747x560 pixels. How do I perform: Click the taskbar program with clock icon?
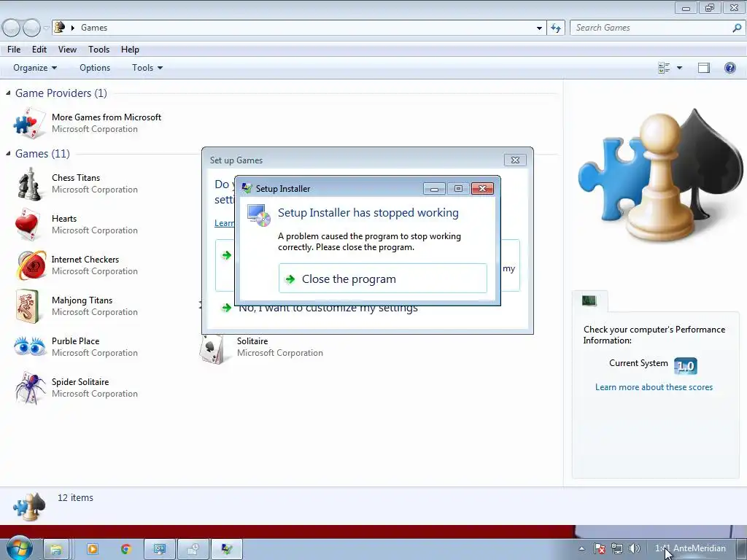tap(193, 550)
